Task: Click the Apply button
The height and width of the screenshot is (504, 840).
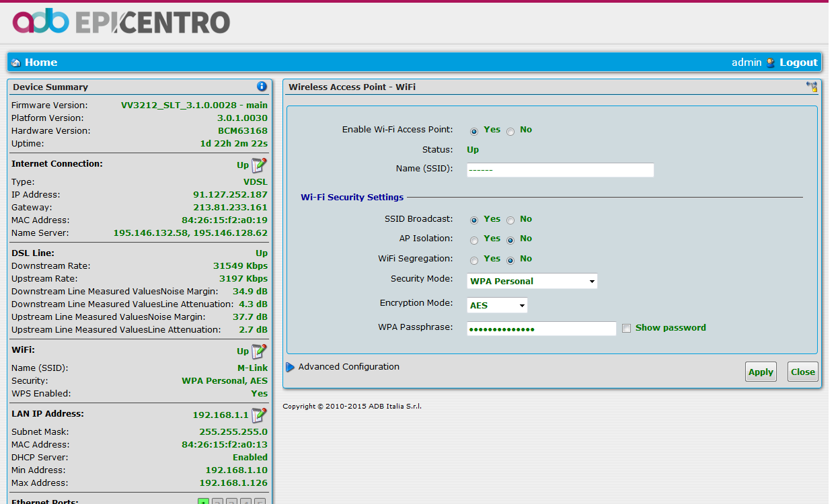Action: click(761, 372)
